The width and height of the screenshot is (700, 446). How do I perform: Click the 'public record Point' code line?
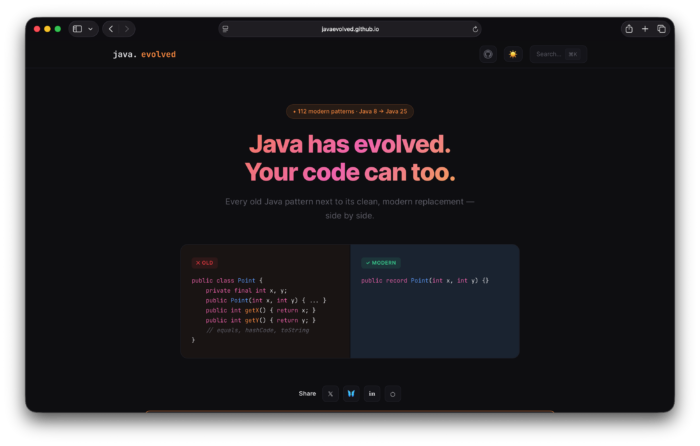425,281
